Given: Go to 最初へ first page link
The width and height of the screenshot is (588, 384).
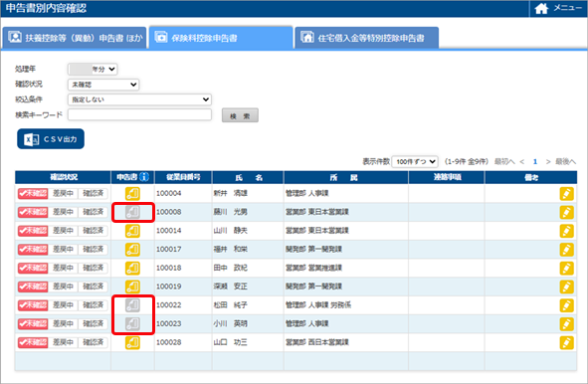Looking at the screenshot, I should click(504, 161).
